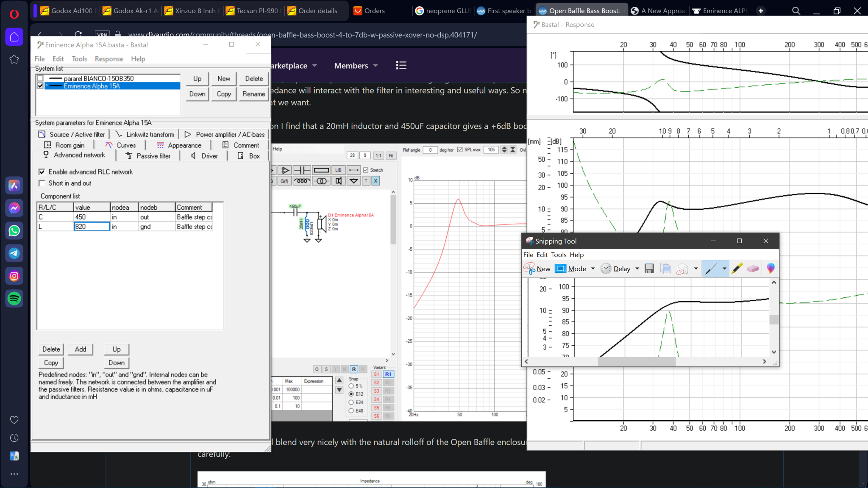Click Copy under Component list
The height and width of the screenshot is (488, 868).
click(51, 363)
